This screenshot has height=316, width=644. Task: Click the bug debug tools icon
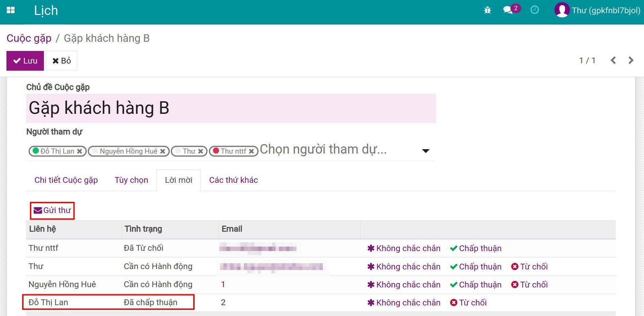pyautogui.click(x=487, y=10)
